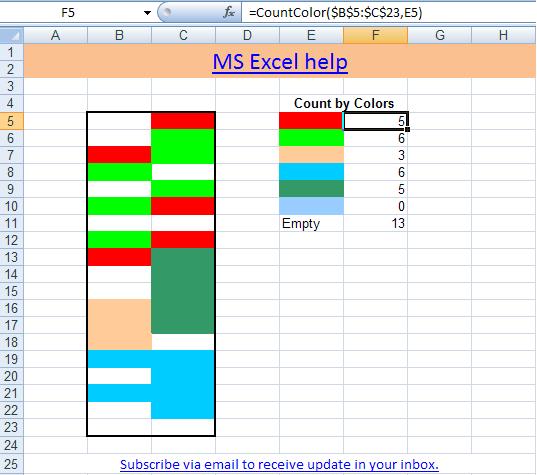Click the green cell B8

click(x=119, y=172)
